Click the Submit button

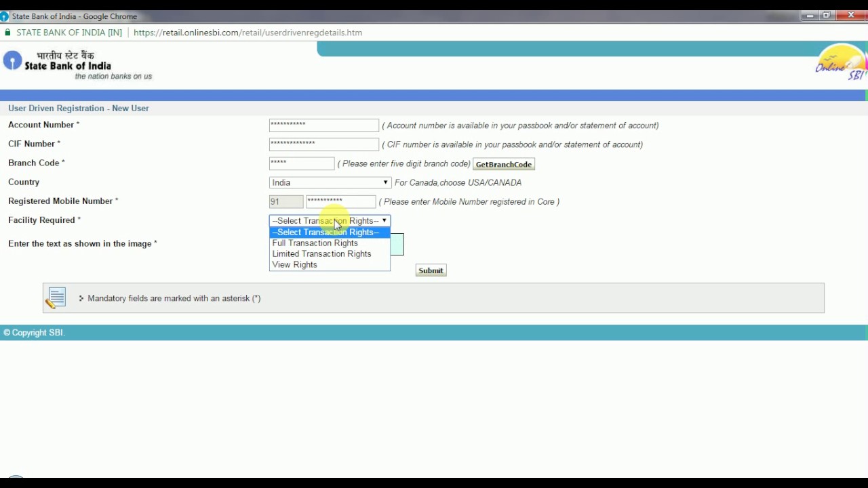(x=431, y=270)
